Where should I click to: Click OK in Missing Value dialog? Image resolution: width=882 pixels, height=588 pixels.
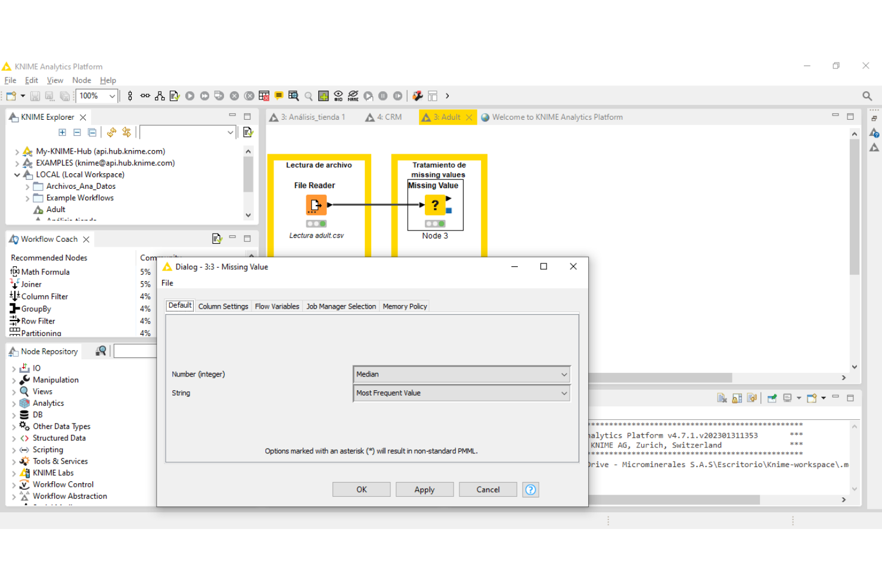[x=362, y=490]
